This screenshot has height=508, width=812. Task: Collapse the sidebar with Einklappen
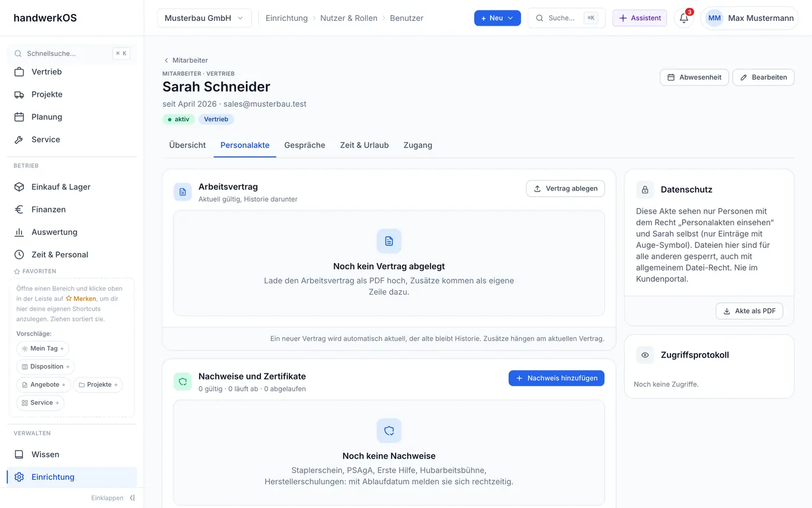coord(113,498)
